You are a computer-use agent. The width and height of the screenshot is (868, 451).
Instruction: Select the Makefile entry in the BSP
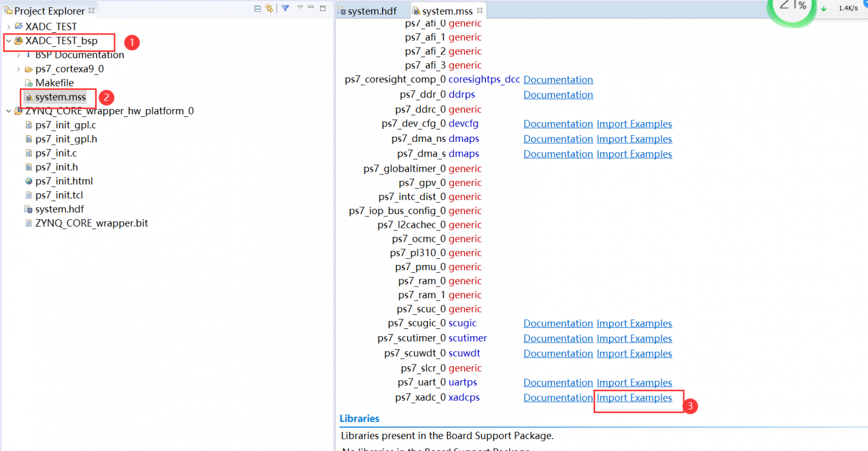(54, 83)
